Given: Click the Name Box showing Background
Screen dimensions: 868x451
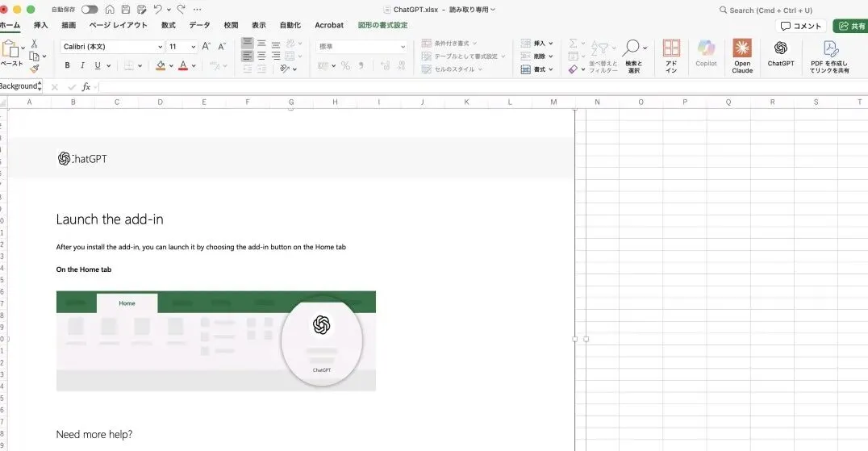Looking at the screenshot, I should (x=21, y=86).
